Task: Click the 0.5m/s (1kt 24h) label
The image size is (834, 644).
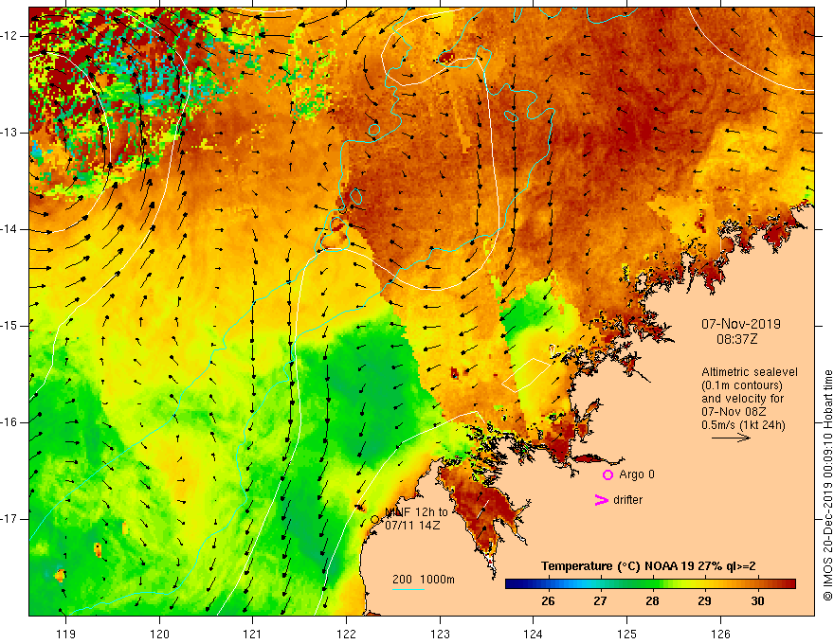Action: point(743,425)
